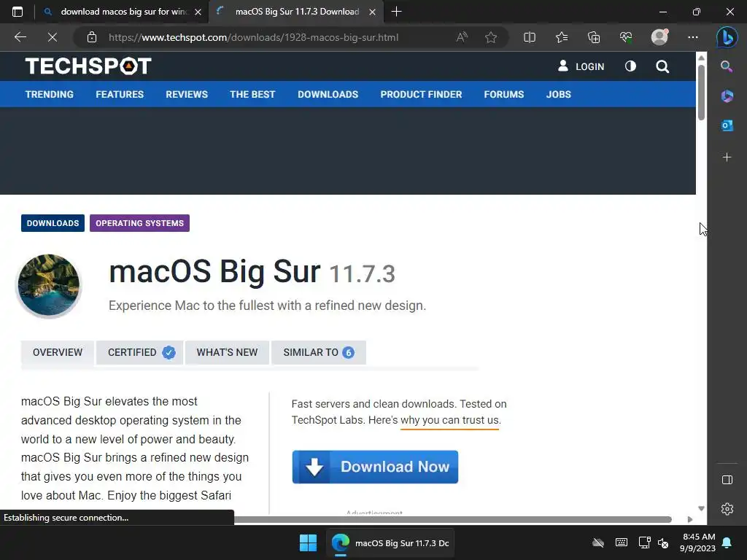The width and height of the screenshot is (747, 560).
Task: Open the TechSpot LOGIN link
Action: 581,66
